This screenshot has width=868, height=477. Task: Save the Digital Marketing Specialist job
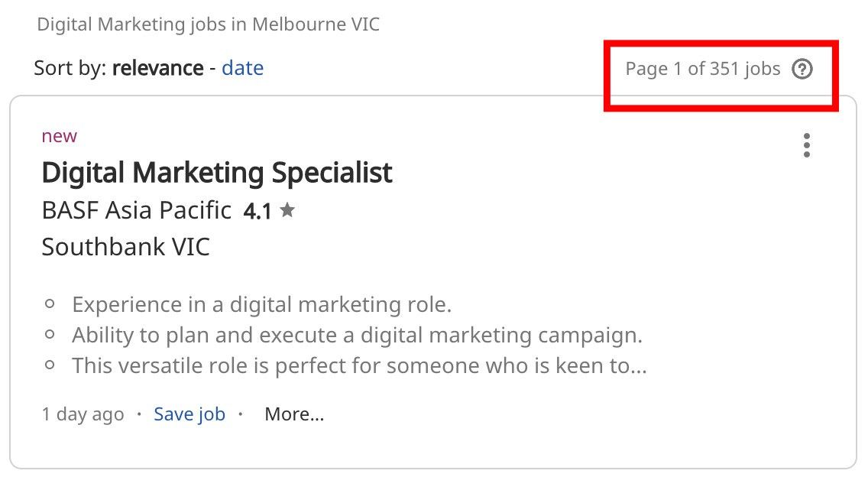(189, 414)
